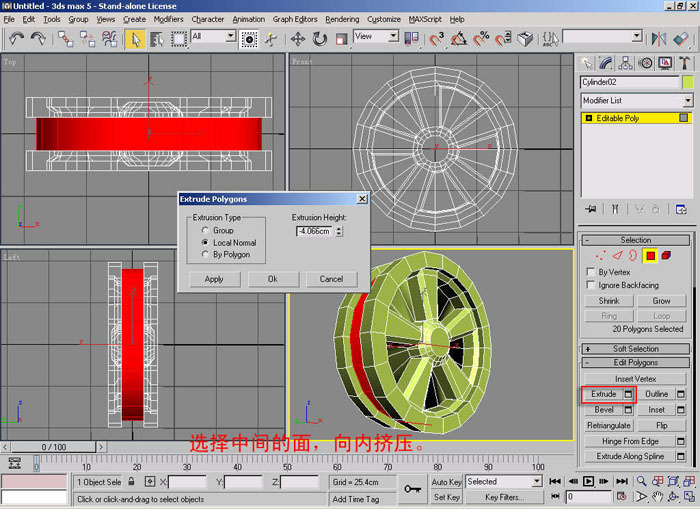Enable the 3D Snap toggle
This screenshot has height=509, width=700.
(437, 39)
